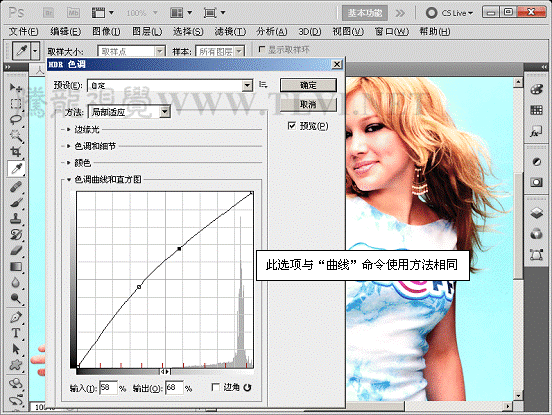Launch Bridge from the application bar

coord(49,13)
